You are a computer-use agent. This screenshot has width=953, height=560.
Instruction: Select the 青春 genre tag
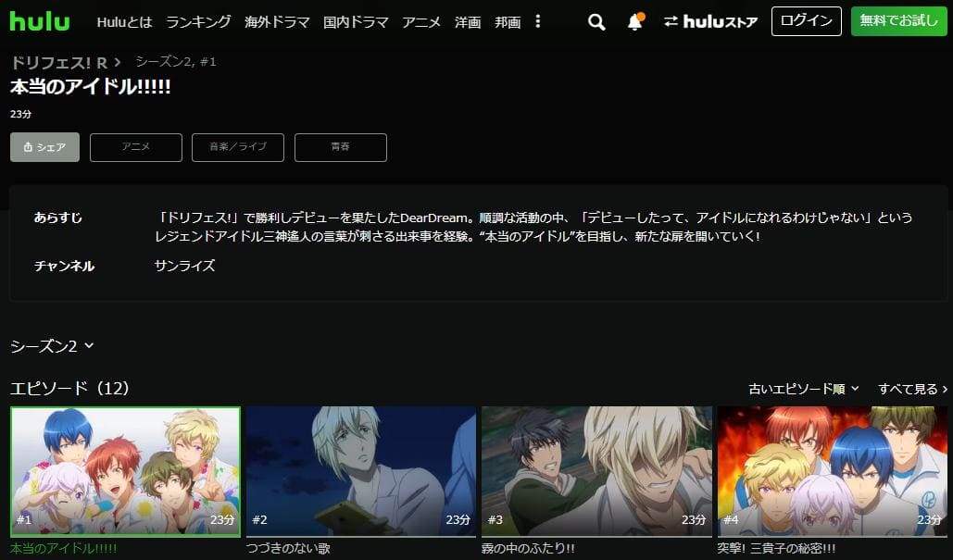coord(341,147)
